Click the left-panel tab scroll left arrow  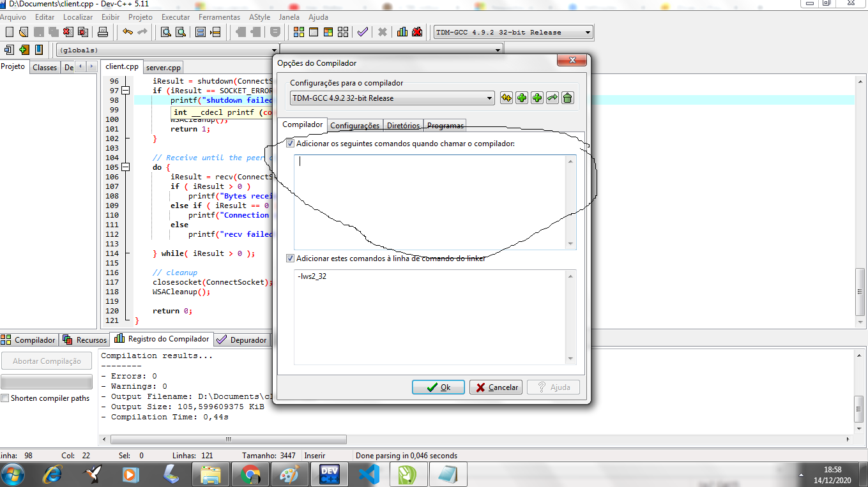coord(81,66)
